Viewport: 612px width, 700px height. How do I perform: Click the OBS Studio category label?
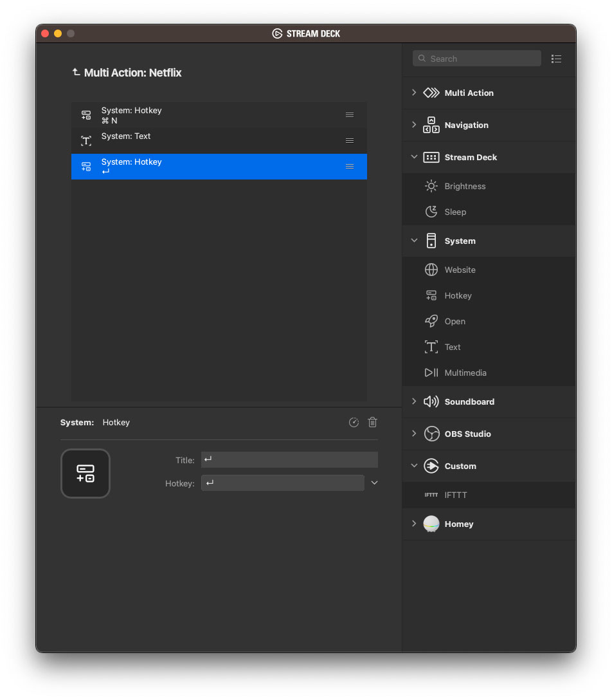click(468, 434)
